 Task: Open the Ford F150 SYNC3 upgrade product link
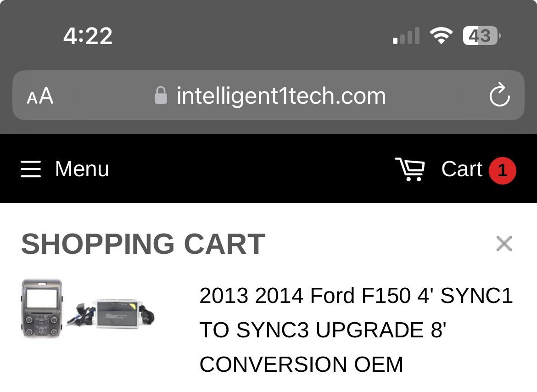[x=356, y=330]
